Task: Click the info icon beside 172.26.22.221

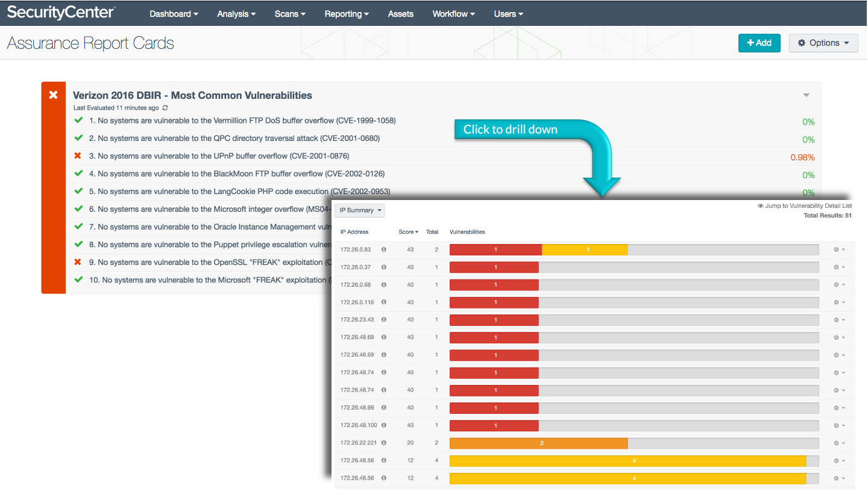Action: (384, 443)
